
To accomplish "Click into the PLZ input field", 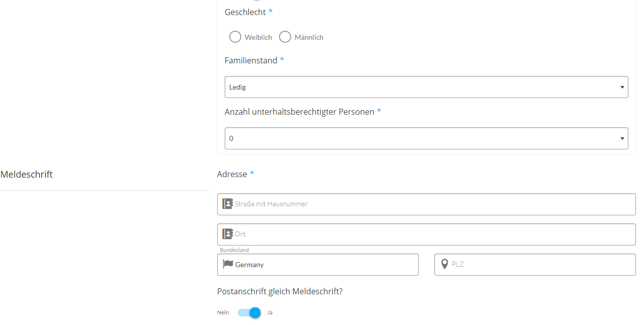I will [540, 264].
